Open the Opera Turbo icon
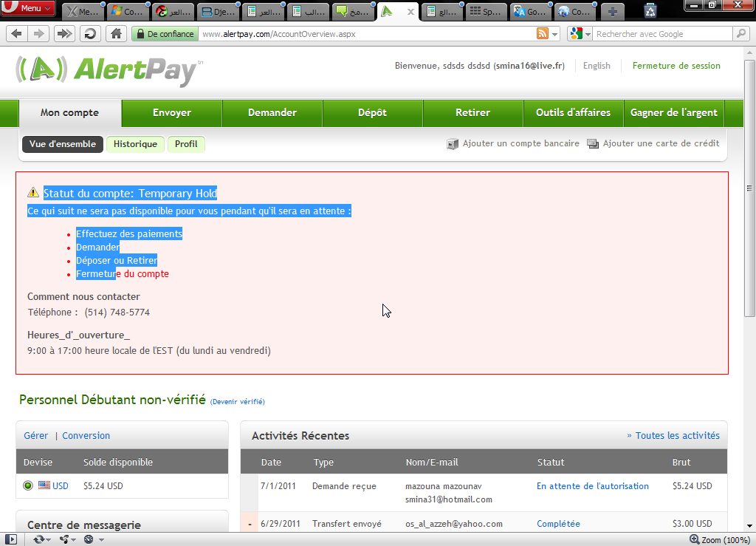The width and height of the screenshot is (756, 546). (89, 539)
